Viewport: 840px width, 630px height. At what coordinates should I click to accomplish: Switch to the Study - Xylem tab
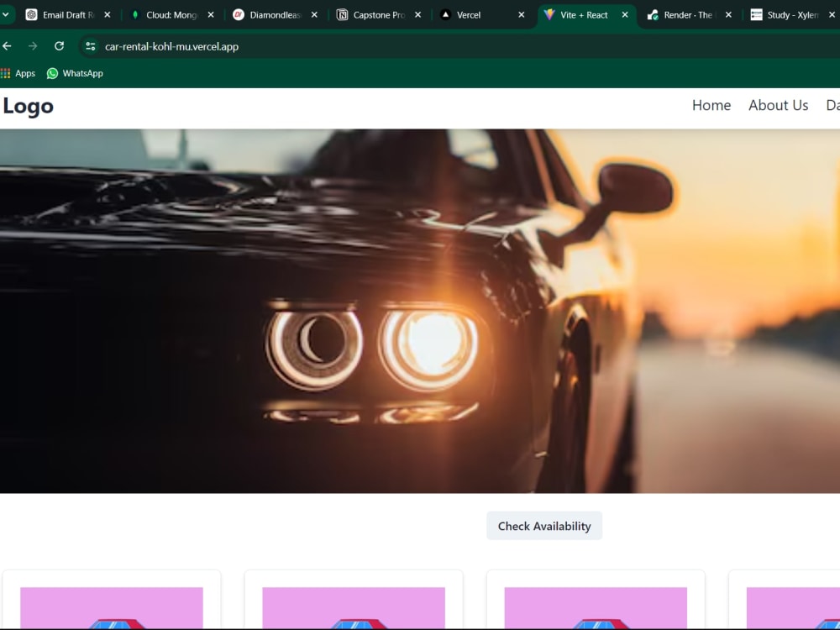(792, 15)
